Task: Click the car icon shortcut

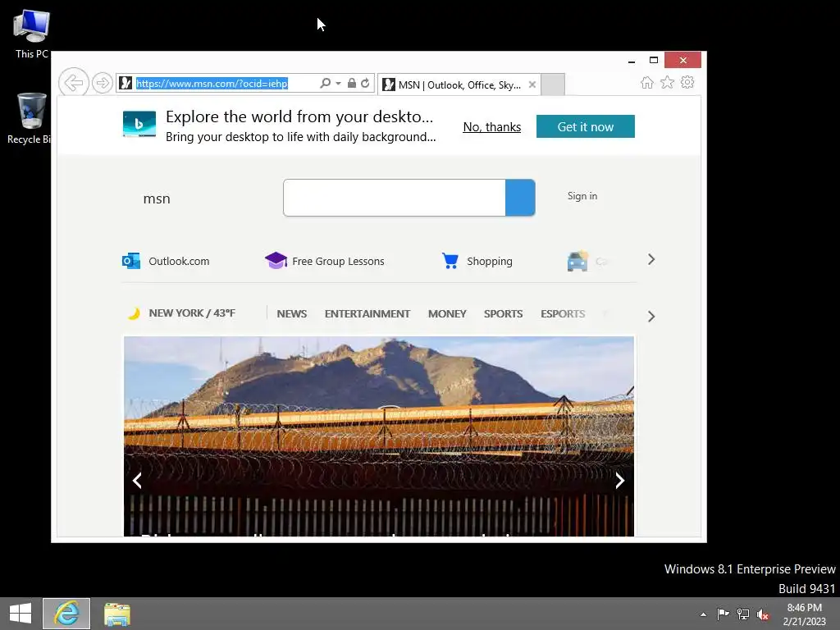Action: pyautogui.click(x=577, y=261)
